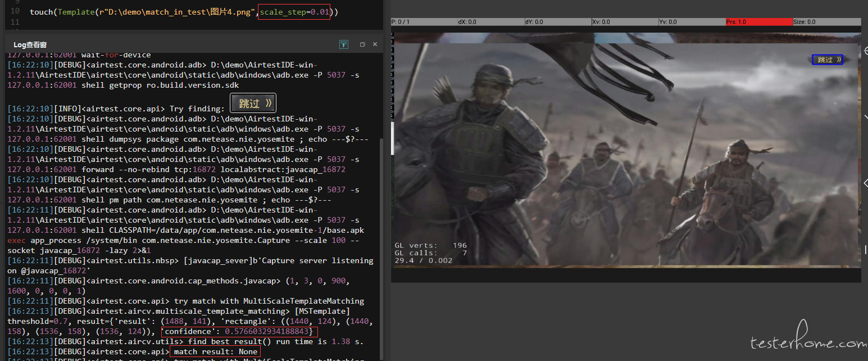Click the 'exec' keyword in the log

pos(16,241)
